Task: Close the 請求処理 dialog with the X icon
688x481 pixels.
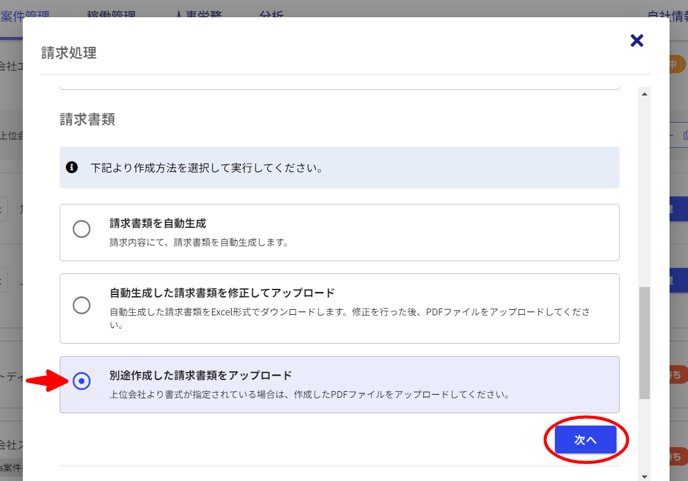Action: click(x=636, y=41)
